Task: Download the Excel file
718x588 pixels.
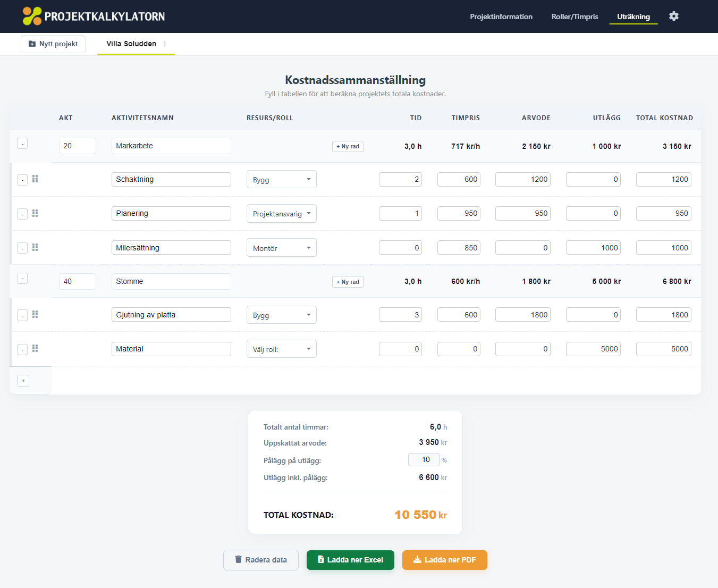Action: pyautogui.click(x=350, y=560)
